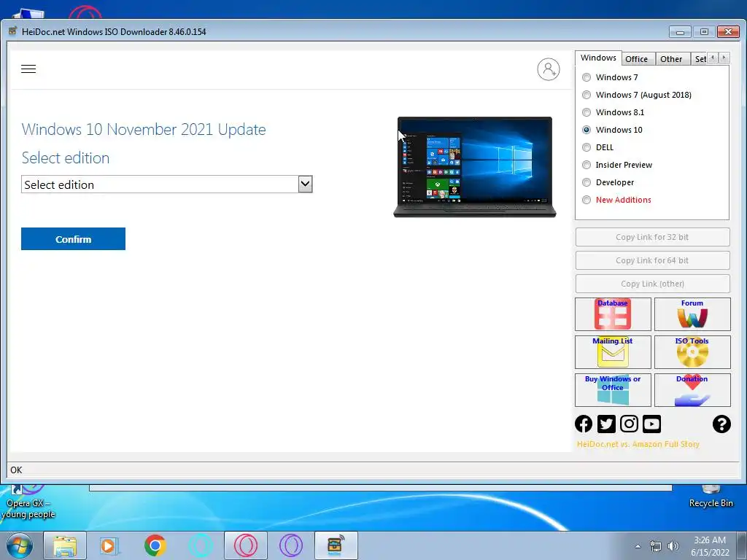Click the blue Confirm button
Screen dimensions: 747x560
(74, 238)
